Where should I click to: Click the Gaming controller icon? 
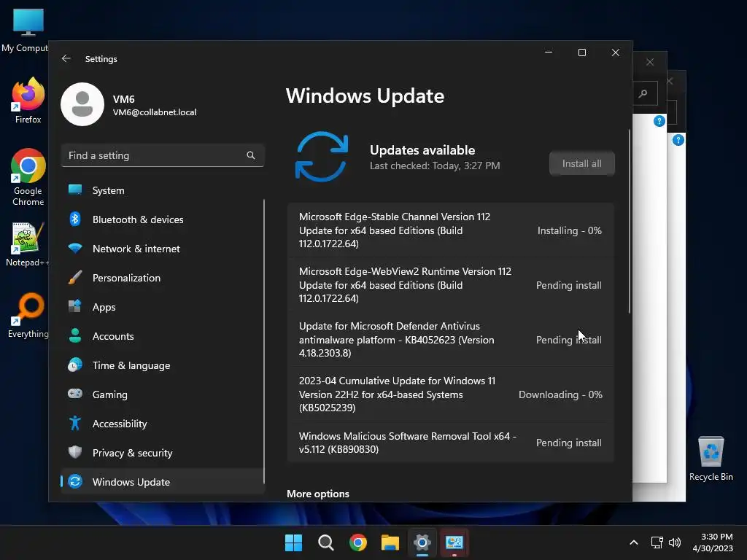point(75,393)
